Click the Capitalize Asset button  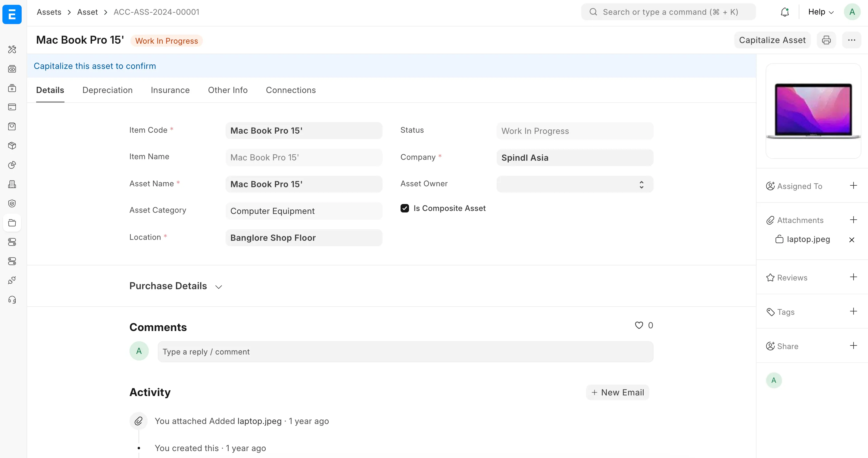[x=772, y=40]
